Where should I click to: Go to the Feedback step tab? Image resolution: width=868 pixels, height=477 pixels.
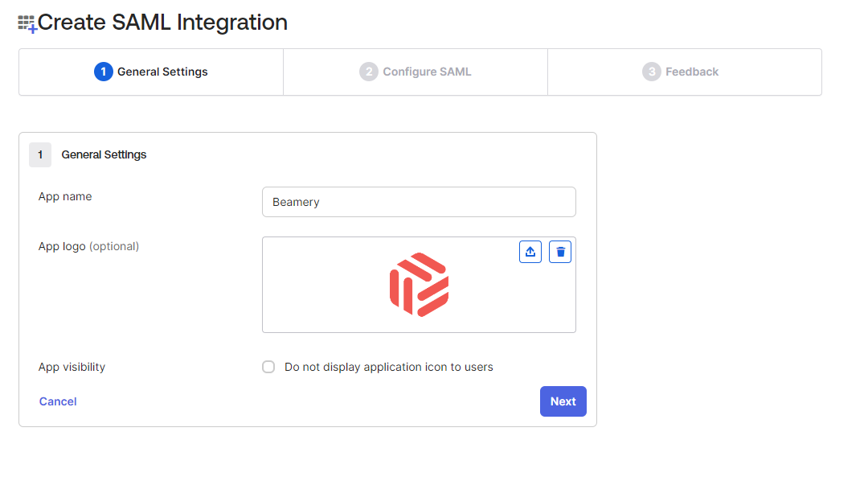(x=685, y=72)
